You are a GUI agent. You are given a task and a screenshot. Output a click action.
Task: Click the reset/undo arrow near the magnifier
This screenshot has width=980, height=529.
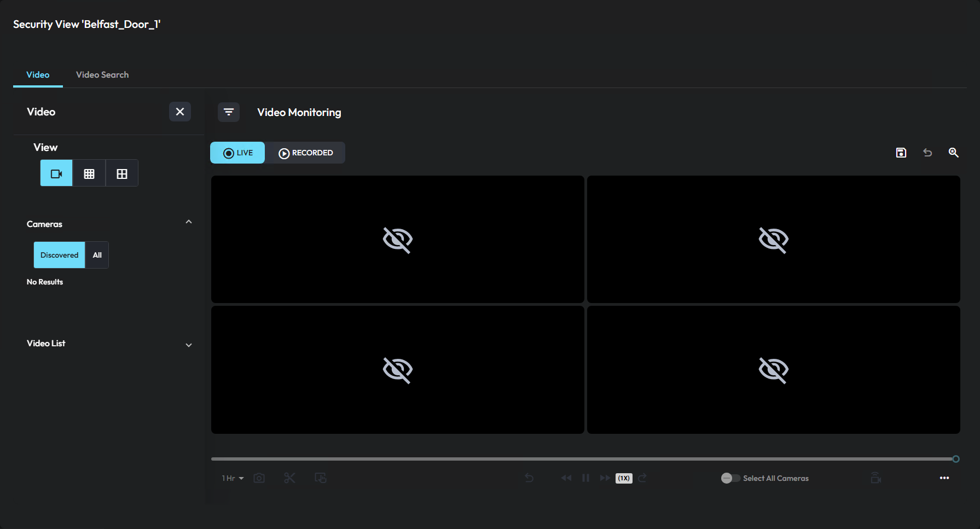click(927, 153)
